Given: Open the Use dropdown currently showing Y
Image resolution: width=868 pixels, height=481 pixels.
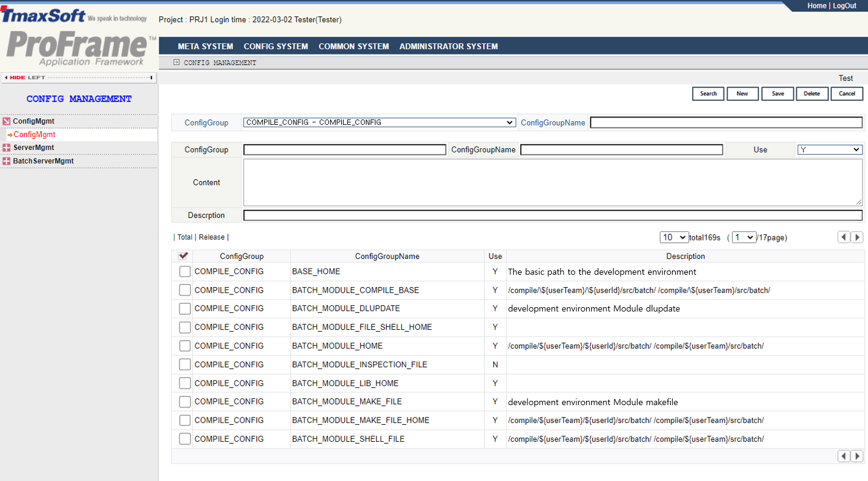Looking at the screenshot, I should (829, 149).
